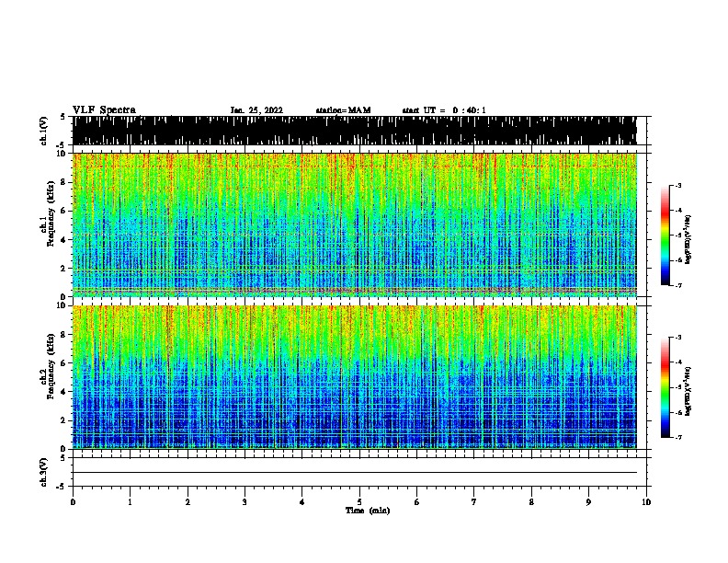Screen dimensions: 728x563
Task: Click the "station=MAM" header label
Action: [x=343, y=110]
